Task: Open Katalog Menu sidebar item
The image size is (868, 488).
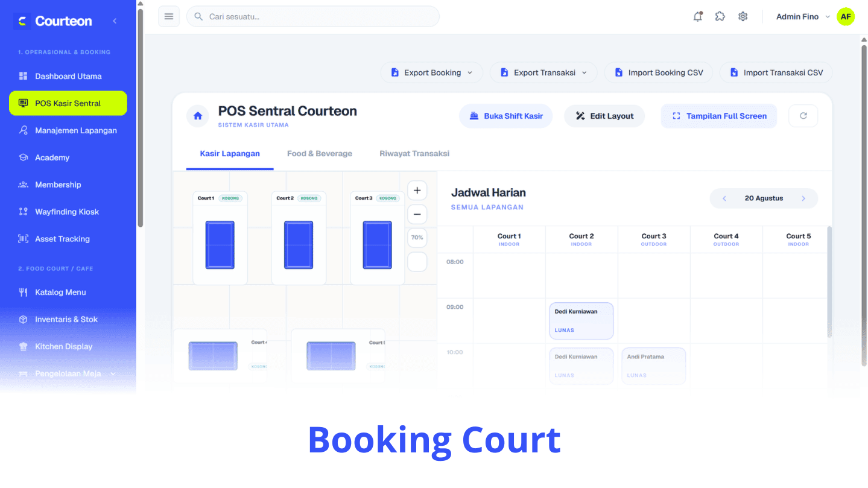Action: [68, 292]
